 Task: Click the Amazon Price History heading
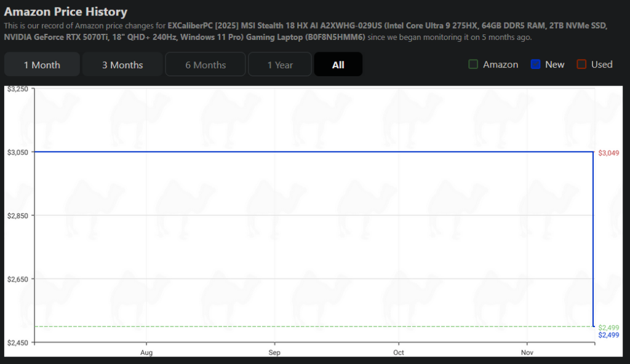click(x=66, y=12)
